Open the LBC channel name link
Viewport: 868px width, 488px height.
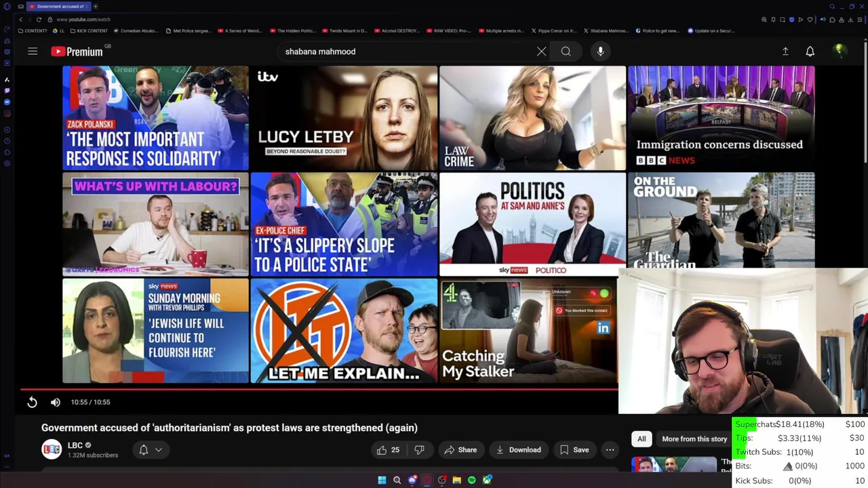75,445
